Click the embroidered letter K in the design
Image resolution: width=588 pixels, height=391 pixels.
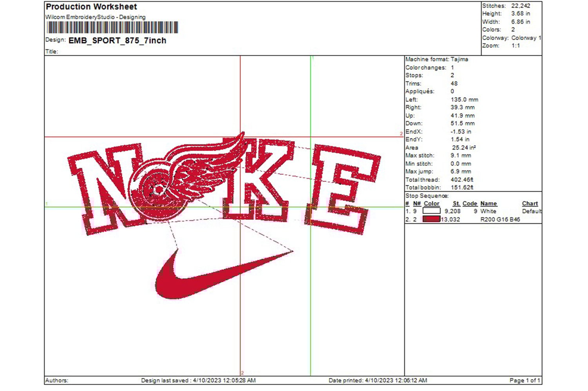[x=258, y=179]
